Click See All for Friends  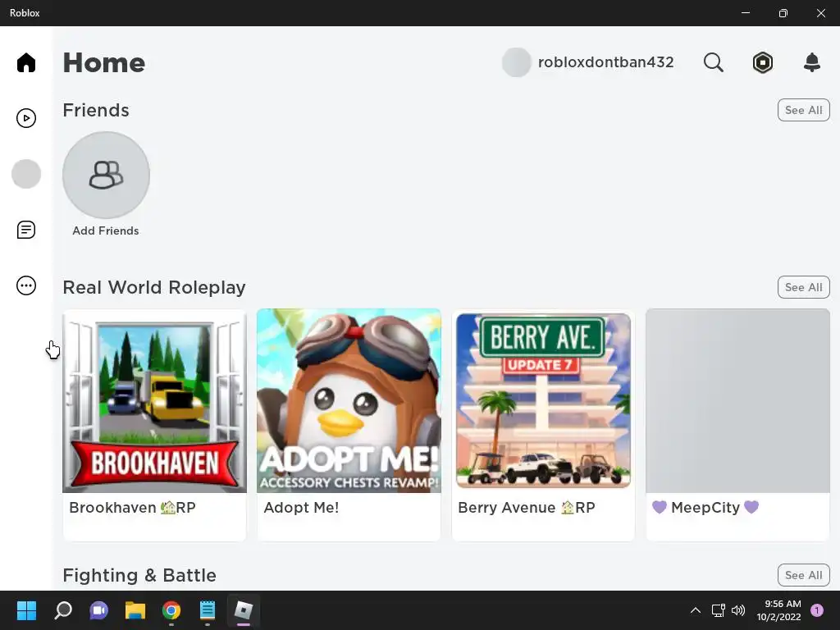(x=803, y=110)
